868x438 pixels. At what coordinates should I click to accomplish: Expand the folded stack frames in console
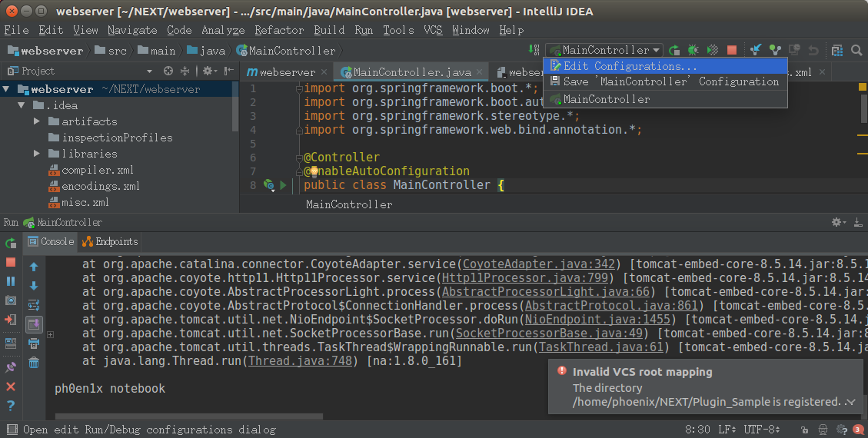pyautogui.click(x=51, y=334)
